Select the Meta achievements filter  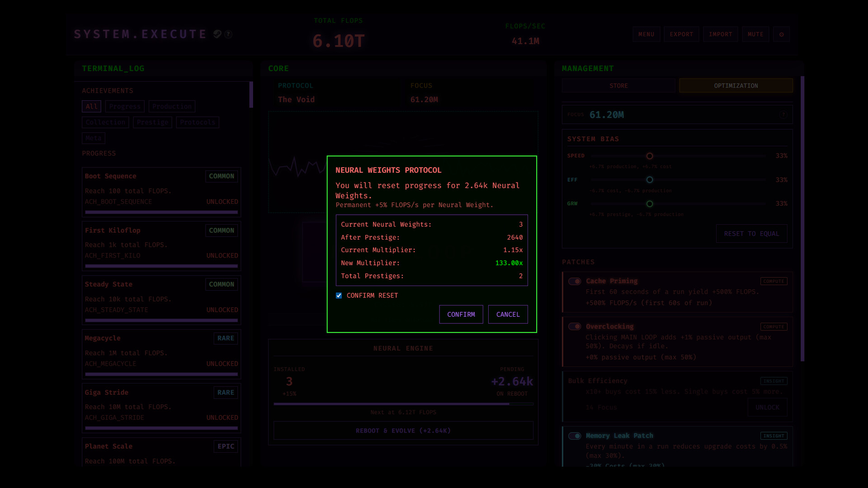click(x=93, y=138)
